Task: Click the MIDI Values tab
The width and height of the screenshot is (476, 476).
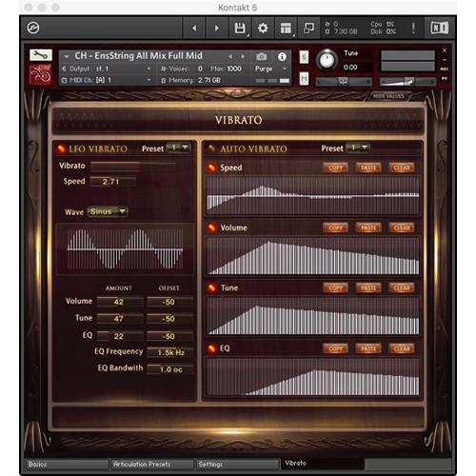Action: pos(388,96)
